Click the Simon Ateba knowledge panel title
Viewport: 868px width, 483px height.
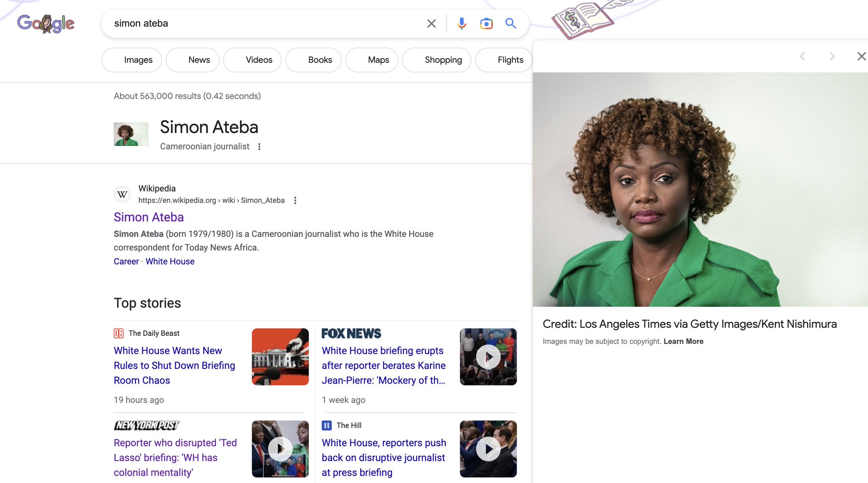[209, 127]
